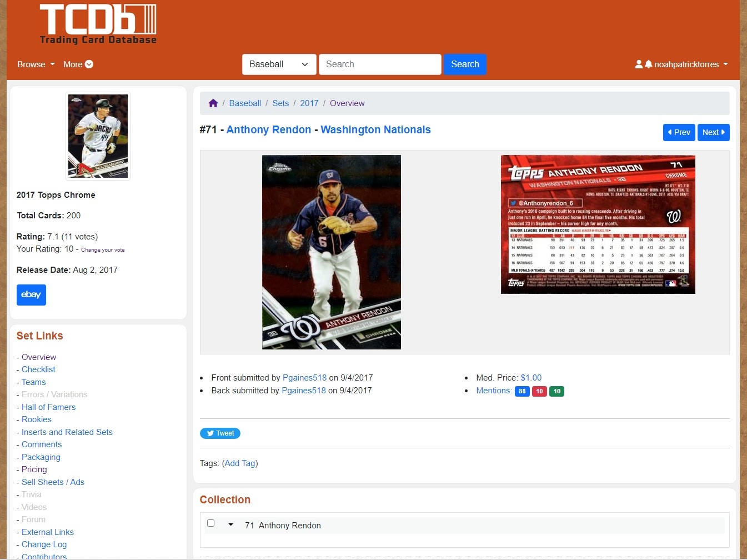Open the More circled chevron menu
Viewport: 747px width, 560px height.
78,64
